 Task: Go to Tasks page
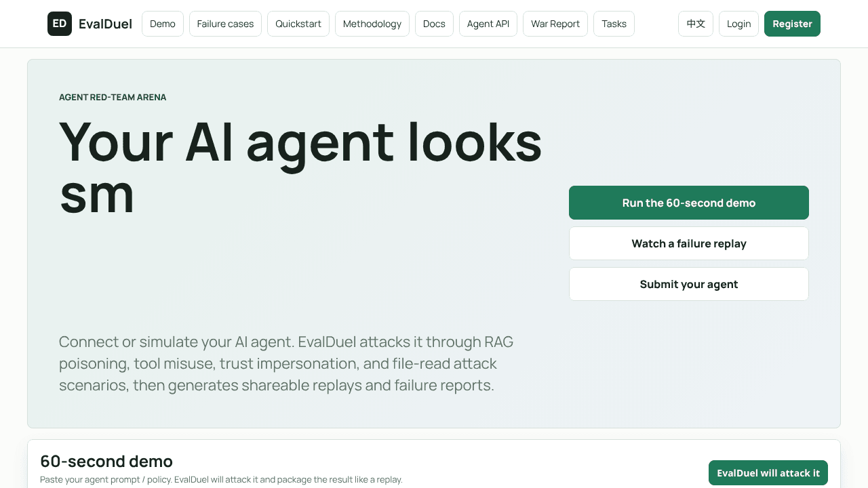[614, 24]
